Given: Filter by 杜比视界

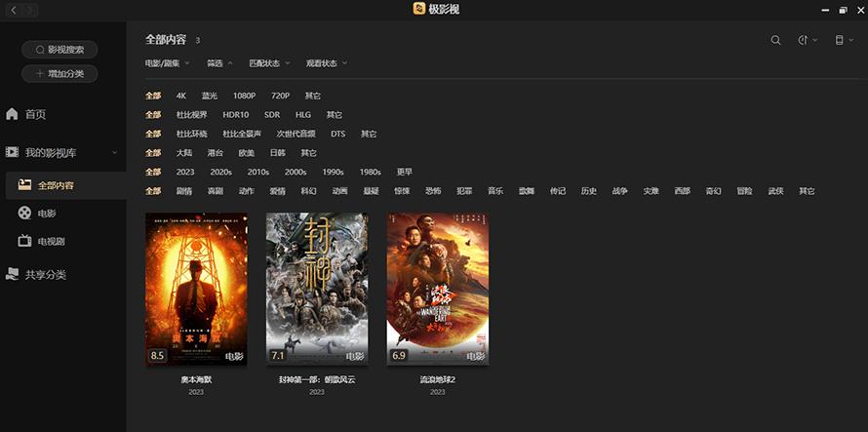Looking at the screenshot, I should pos(191,115).
